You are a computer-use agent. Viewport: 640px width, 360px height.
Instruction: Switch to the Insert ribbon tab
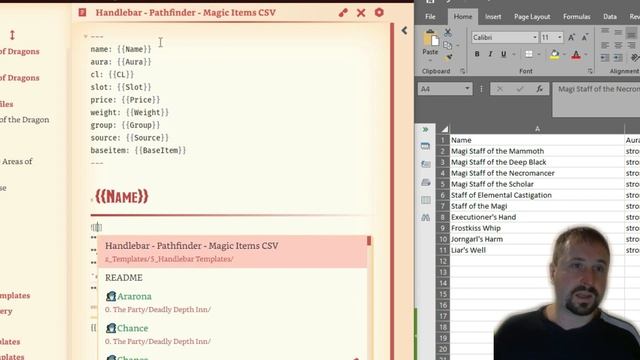tap(493, 17)
